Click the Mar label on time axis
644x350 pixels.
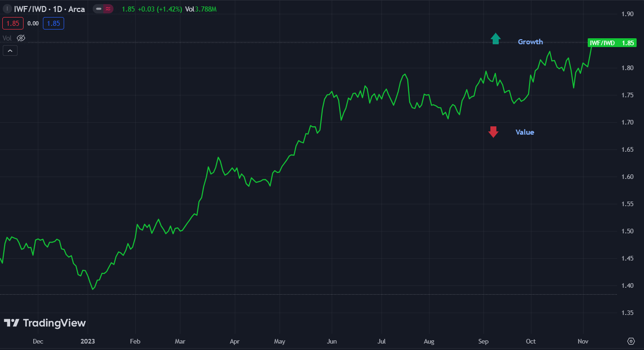(x=180, y=342)
